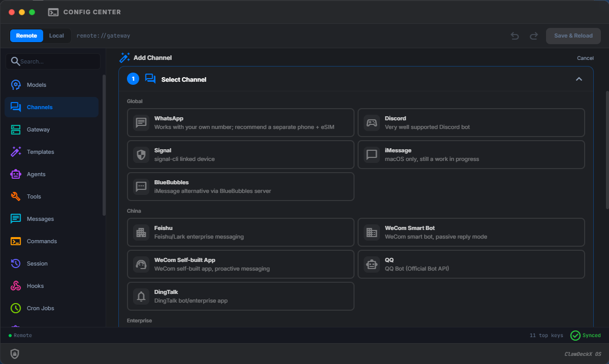Image resolution: width=609 pixels, height=364 pixels.
Task: Enable the Remote config mode
Action: pyautogui.click(x=26, y=36)
